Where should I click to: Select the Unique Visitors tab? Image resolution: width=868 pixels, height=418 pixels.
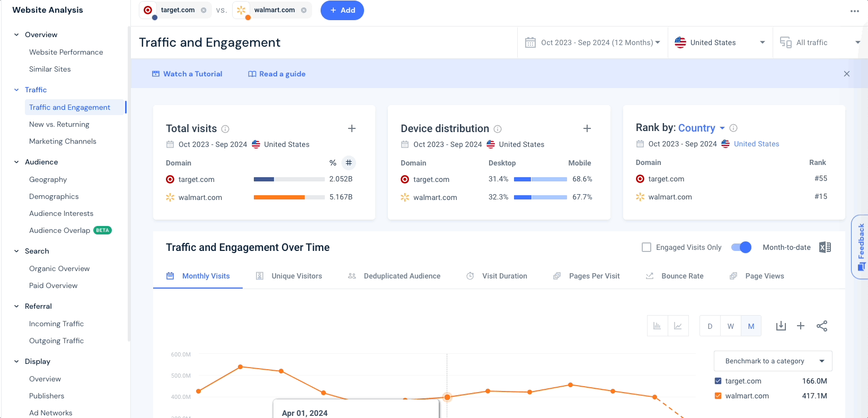point(289,276)
